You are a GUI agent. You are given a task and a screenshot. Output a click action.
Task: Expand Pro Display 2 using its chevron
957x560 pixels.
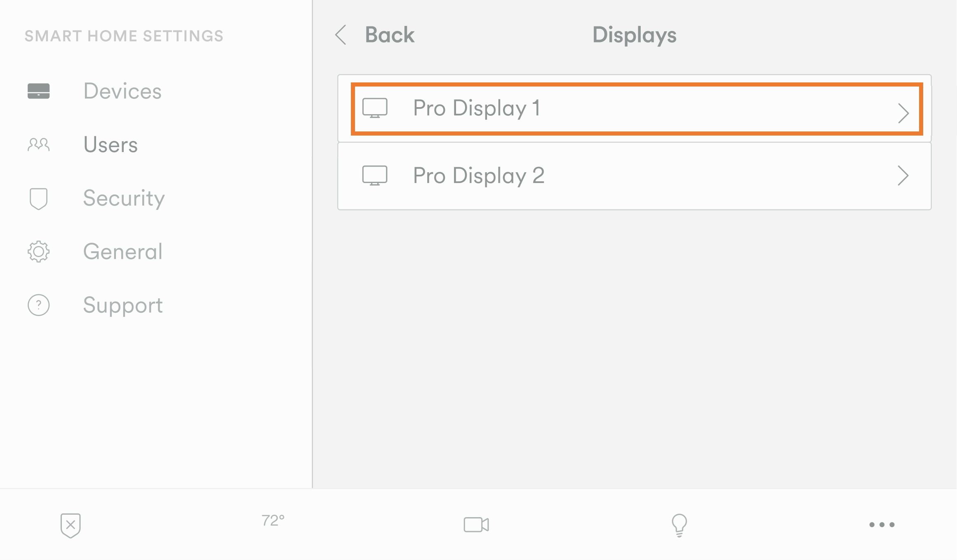(903, 176)
